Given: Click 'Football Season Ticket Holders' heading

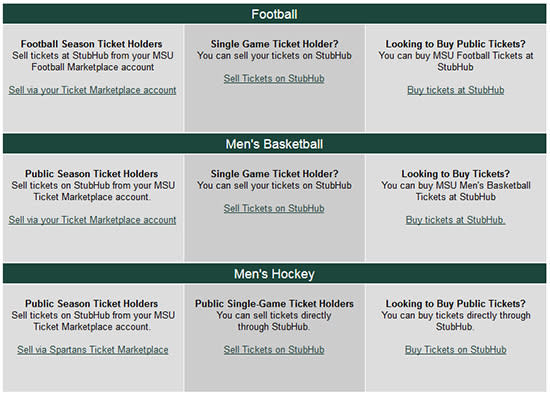Looking at the screenshot, I should pos(92,44).
